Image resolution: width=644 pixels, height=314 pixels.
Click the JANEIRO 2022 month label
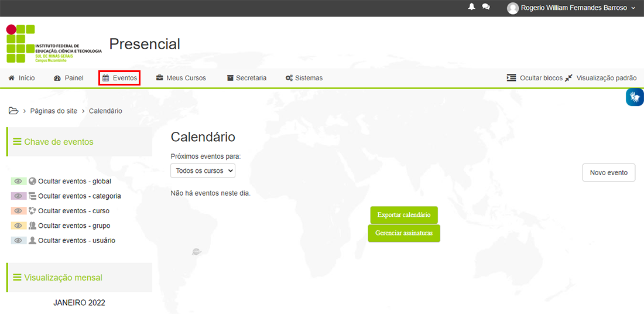(x=79, y=303)
